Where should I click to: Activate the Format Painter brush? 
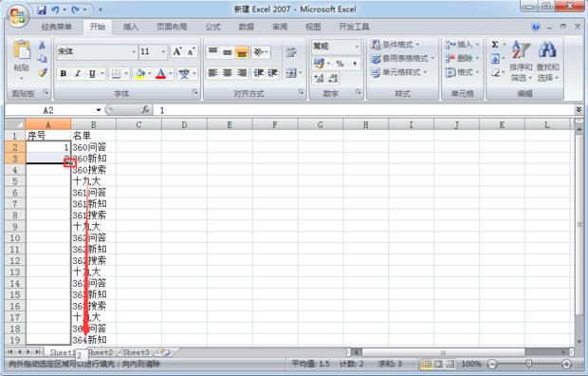(x=42, y=72)
